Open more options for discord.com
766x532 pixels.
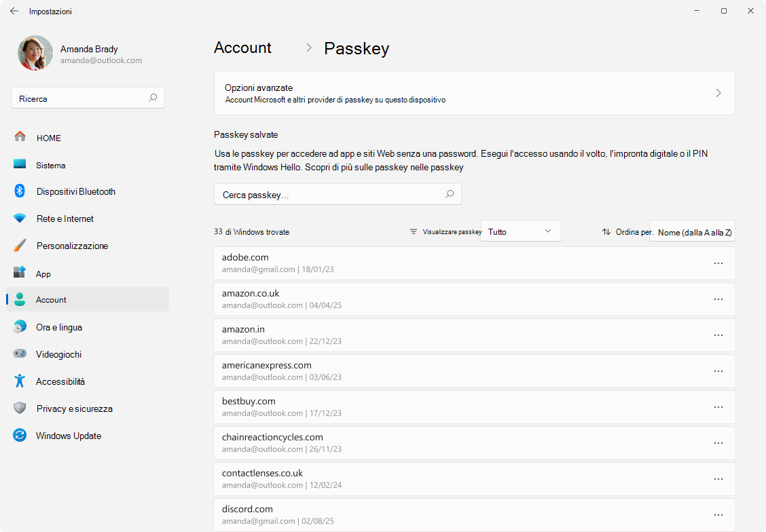718,516
